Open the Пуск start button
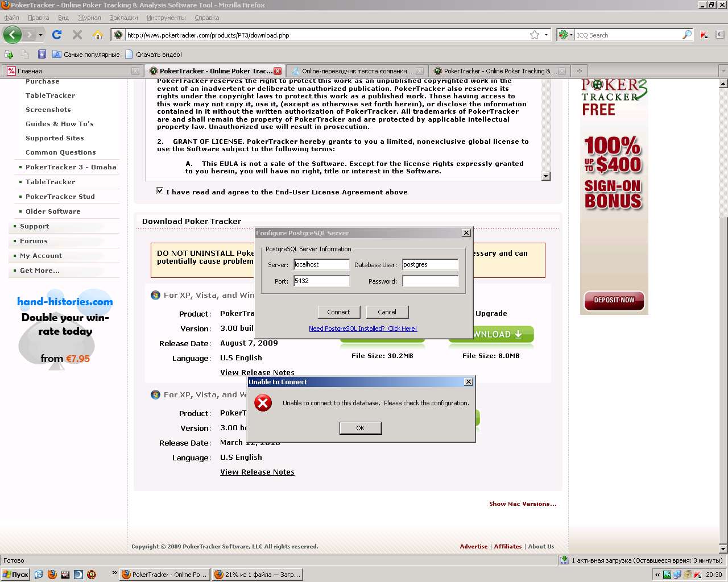 pos(15,575)
